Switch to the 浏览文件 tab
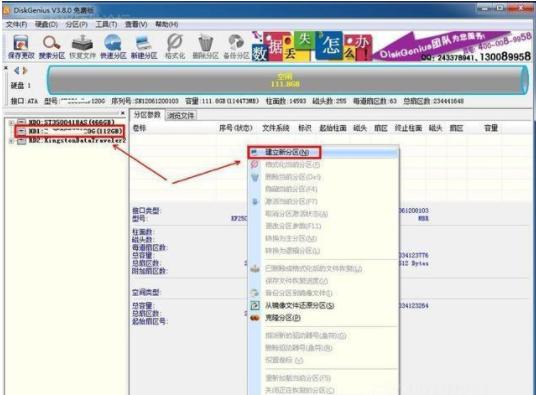Screen dimensions: 536x395 pos(181,115)
